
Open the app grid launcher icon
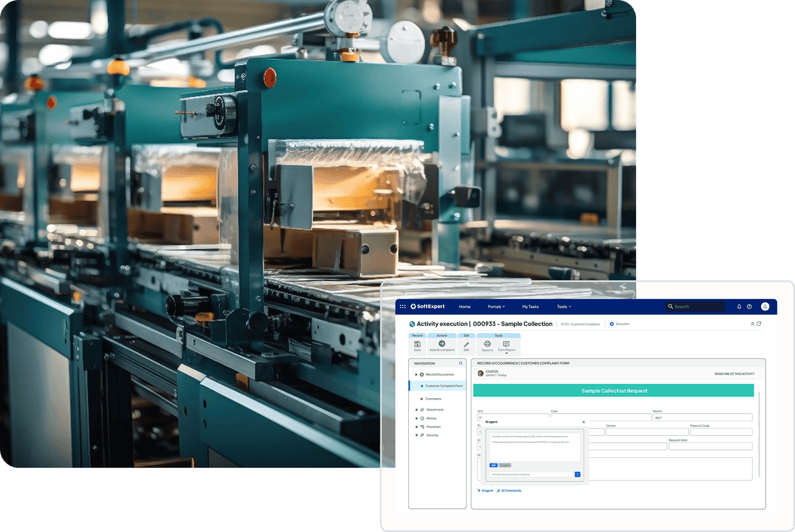click(x=402, y=307)
